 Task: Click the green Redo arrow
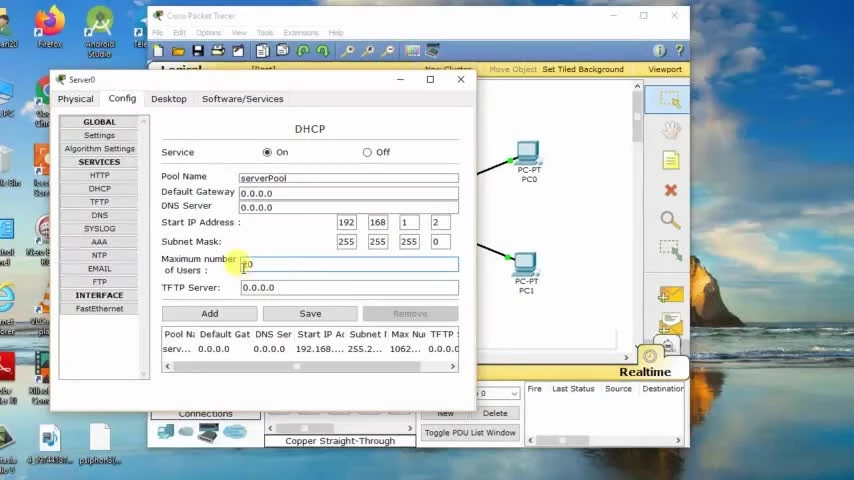point(323,51)
